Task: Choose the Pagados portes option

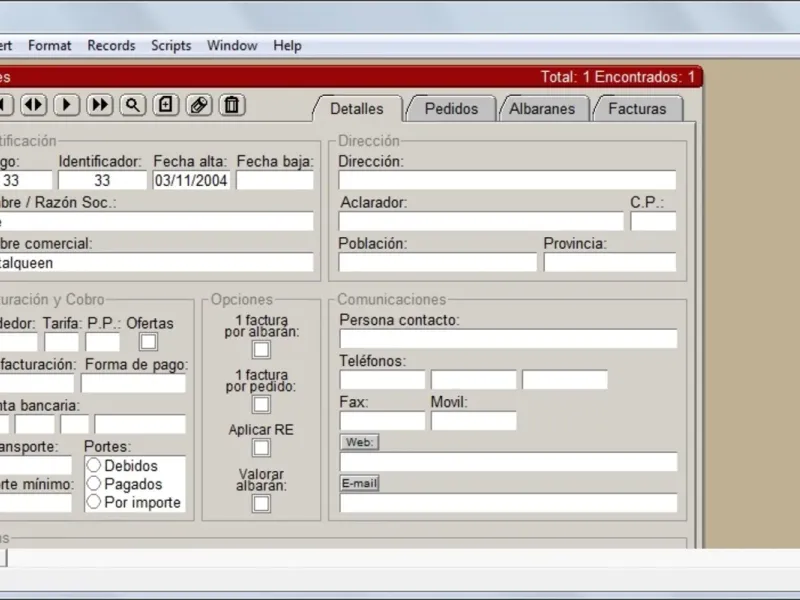Action: (94, 483)
